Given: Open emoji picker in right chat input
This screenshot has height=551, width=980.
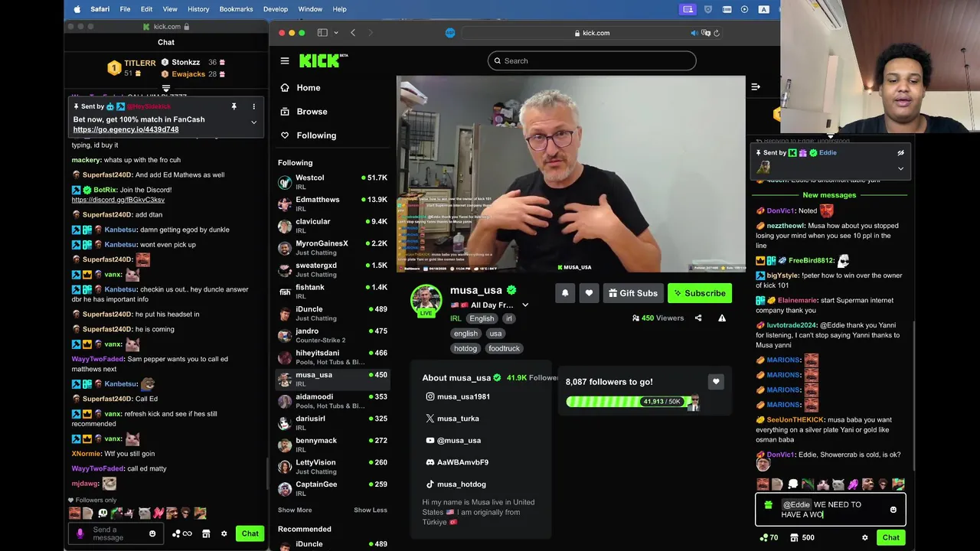Looking at the screenshot, I should [893, 510].
